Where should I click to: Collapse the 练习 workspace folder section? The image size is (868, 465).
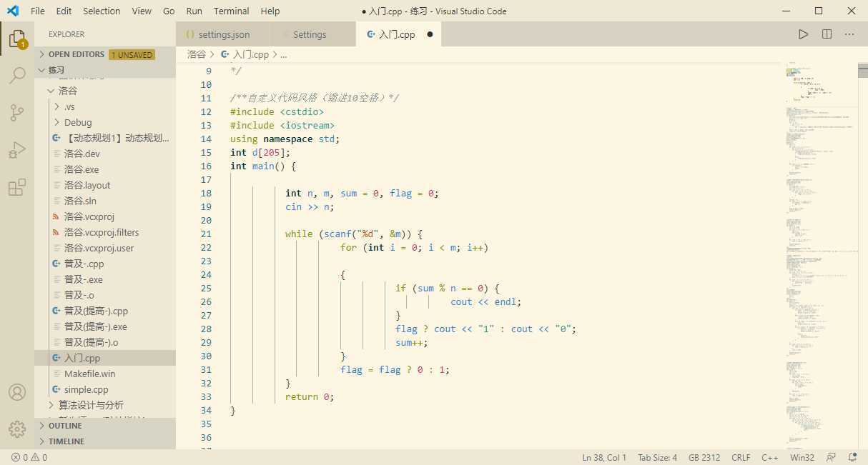[105, 70]
